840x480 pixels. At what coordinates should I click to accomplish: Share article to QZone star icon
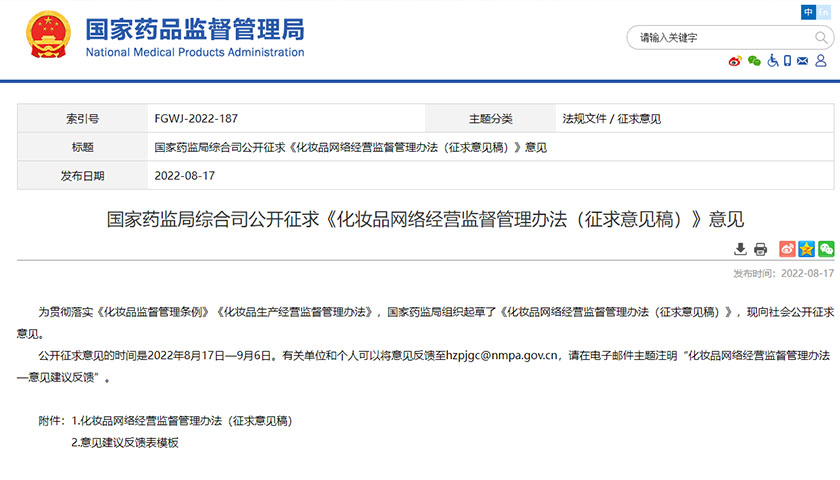pyautogui.click(x=806, y=249)
